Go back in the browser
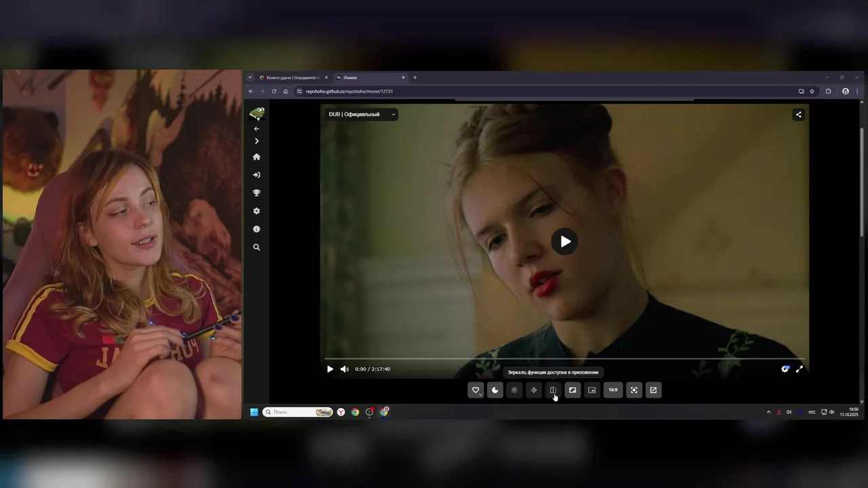868x488 pixels. (250, 91)
